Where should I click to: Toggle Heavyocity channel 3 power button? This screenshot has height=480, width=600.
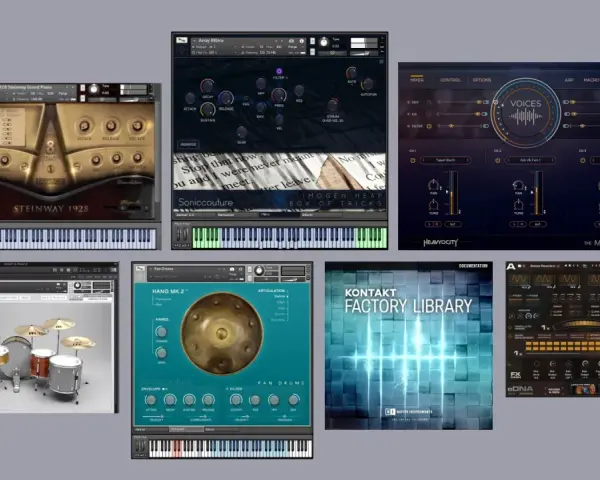582,160
